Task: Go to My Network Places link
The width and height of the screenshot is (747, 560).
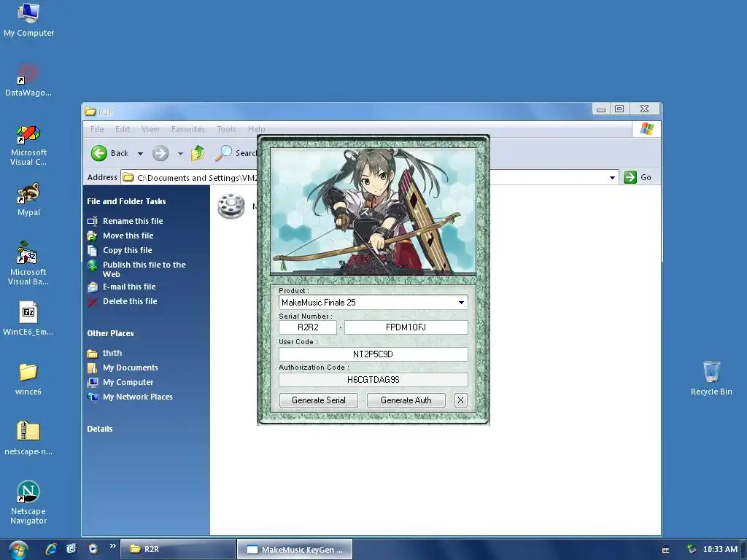Action: tap(138, 397)
